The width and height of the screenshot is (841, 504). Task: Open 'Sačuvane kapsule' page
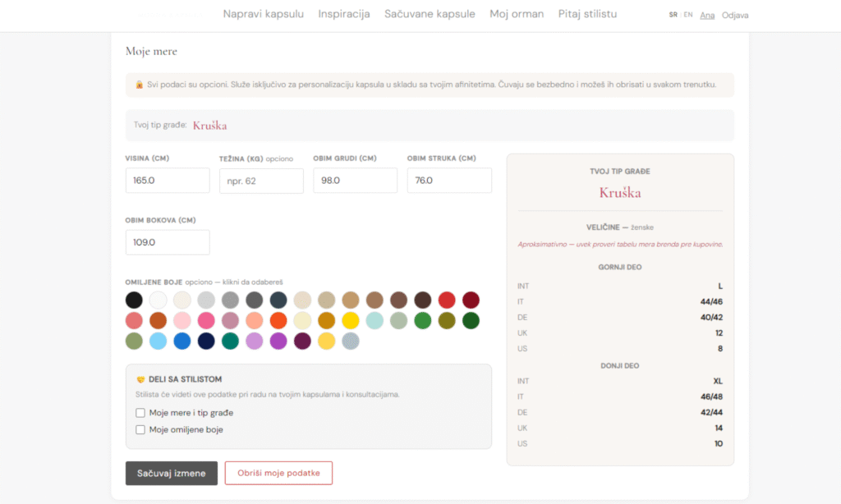coord(430,14)
